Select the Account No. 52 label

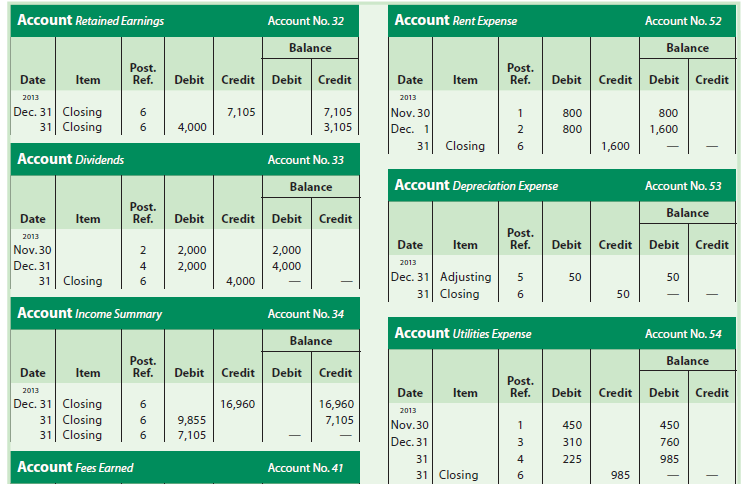[x=683, y=20]
